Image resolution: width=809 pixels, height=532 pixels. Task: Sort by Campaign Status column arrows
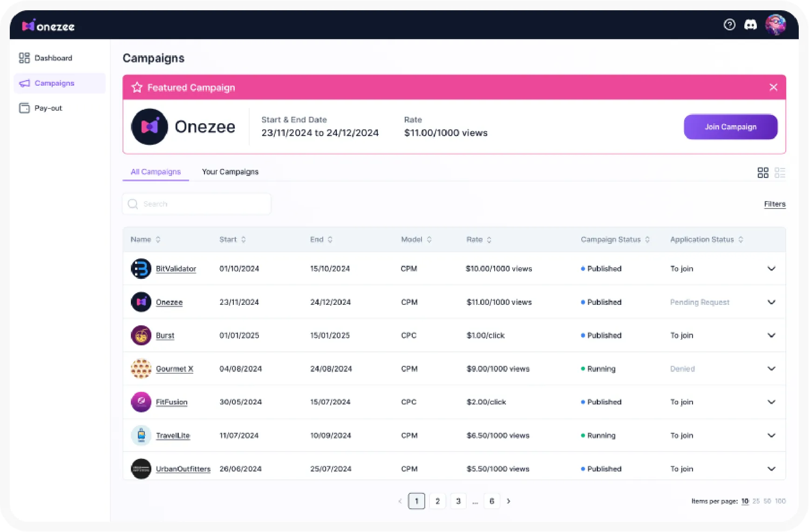[x=647, y=239]
